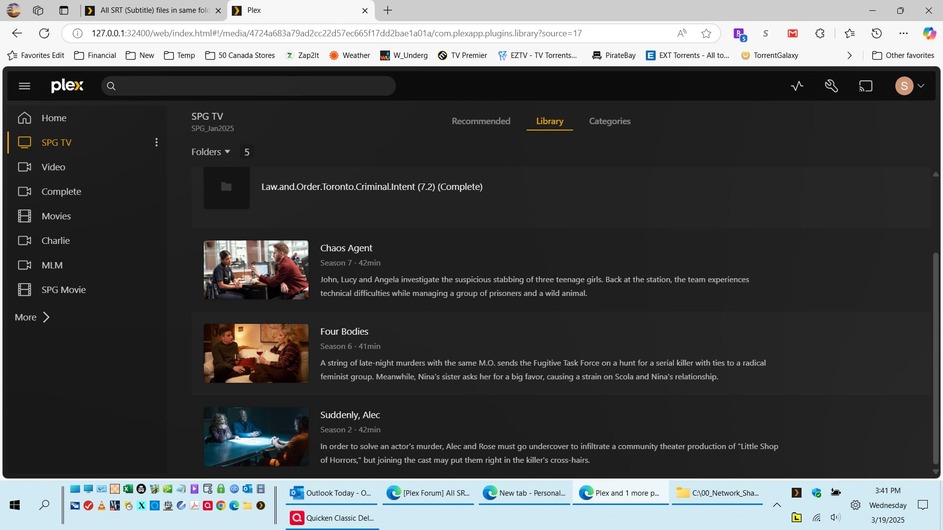
Task: Open PirateBay bookmark
Action: click(x=613, y=55)
